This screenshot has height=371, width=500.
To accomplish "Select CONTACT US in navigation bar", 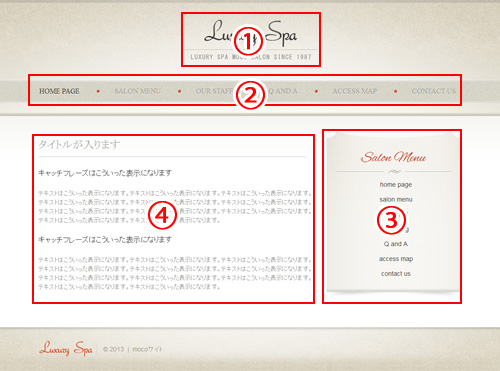I will 434,91.
